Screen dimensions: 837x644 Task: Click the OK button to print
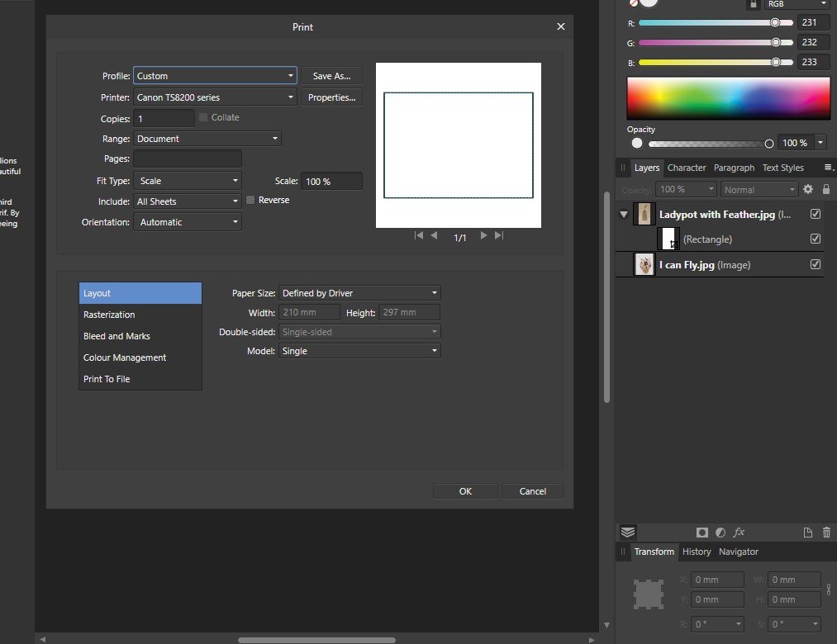pyautogui.click(x=464, y=490)
